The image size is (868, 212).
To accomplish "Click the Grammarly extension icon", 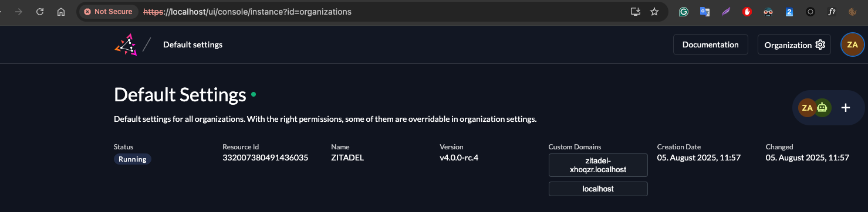I will [x=684, y=12].
